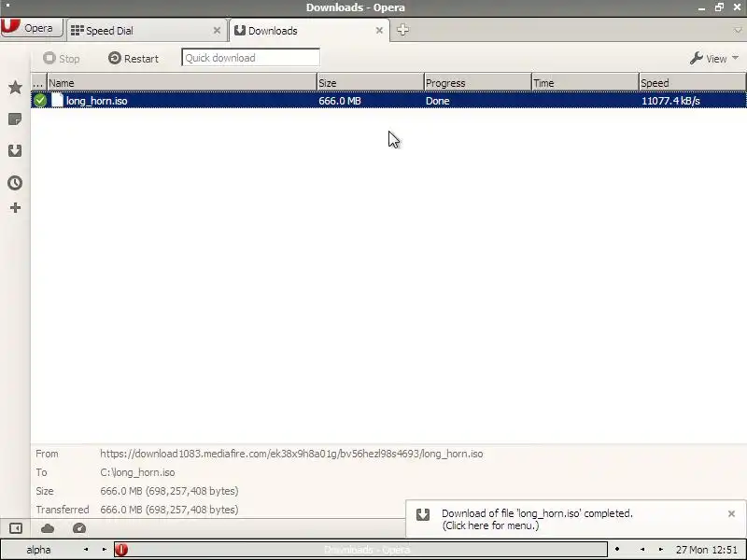
Task: Restore the Opera window size
Action: click(x=719, y=7)
